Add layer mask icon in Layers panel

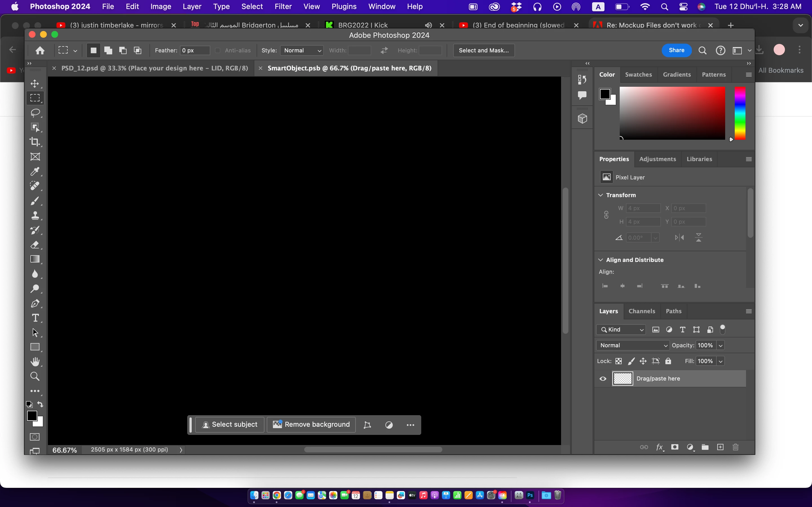tap(675, 447)
